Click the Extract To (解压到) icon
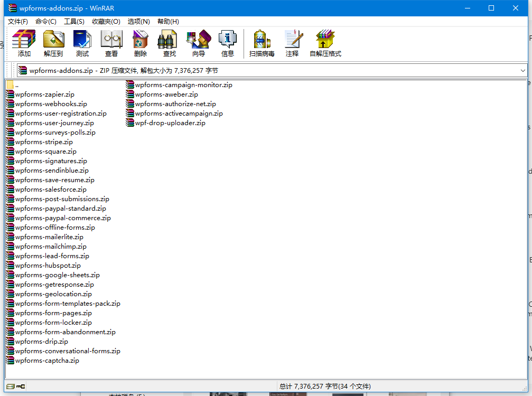This screenshot has height=396, width=532. (x=53, y=43)
